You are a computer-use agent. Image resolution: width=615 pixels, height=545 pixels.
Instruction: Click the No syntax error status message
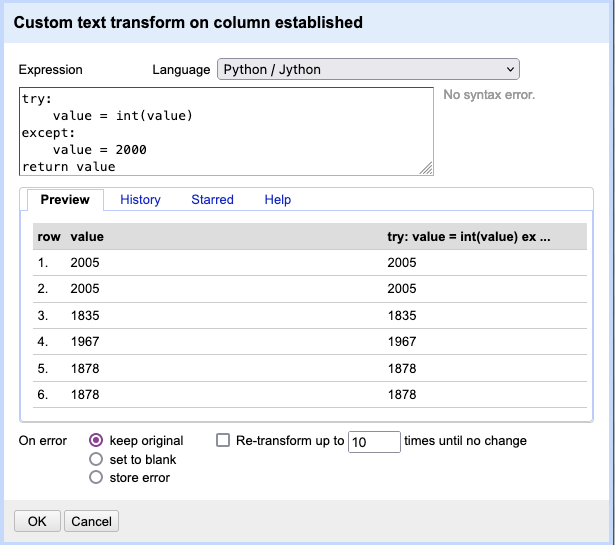click(x=489, y=95)
